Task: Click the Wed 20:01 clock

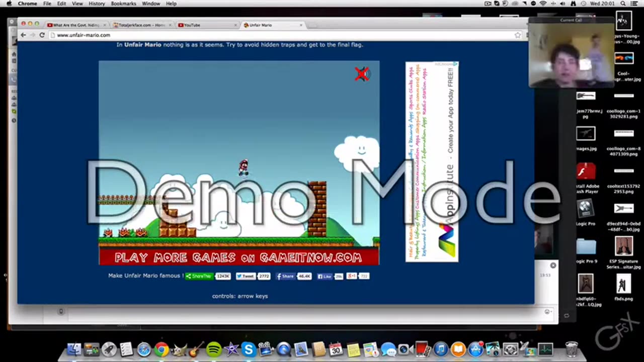Action: point(602,4)
